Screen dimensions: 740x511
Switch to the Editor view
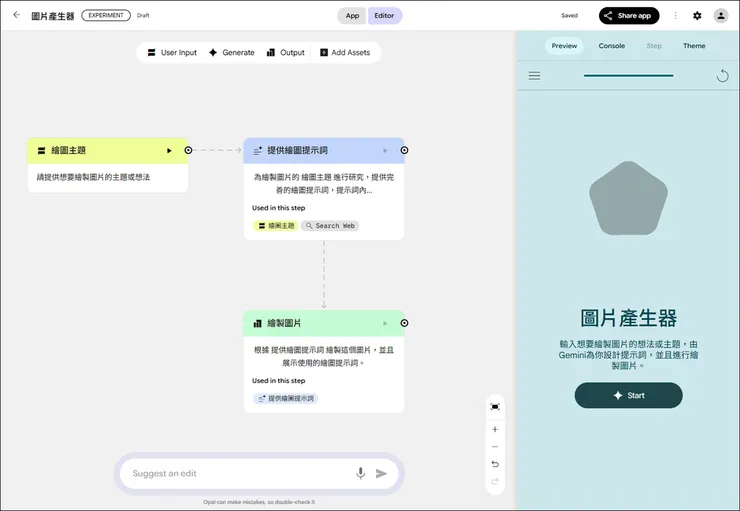coord(384,16)
